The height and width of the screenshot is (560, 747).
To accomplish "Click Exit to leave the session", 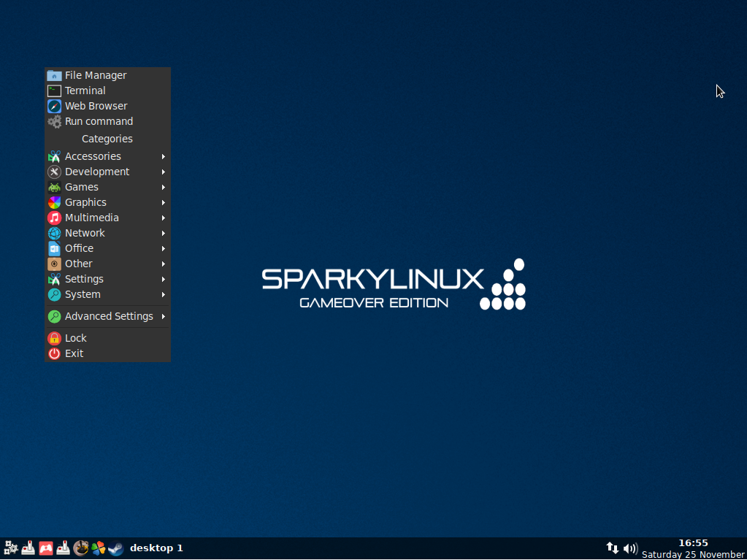I will 74,353.
